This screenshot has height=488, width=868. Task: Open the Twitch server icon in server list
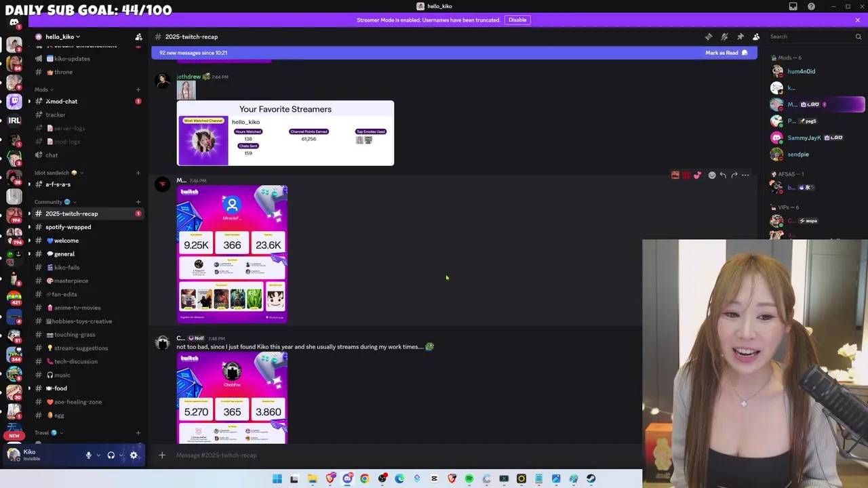click(x=14, y=102)
